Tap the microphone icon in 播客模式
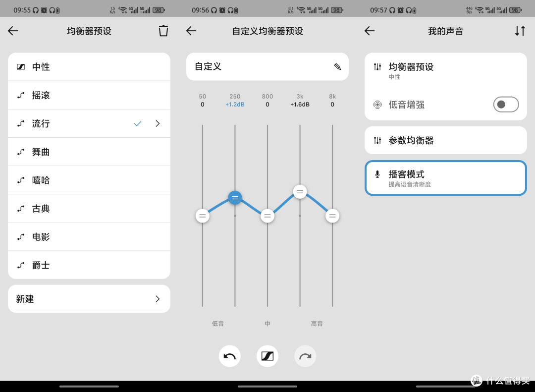 [x=377, y=174]
